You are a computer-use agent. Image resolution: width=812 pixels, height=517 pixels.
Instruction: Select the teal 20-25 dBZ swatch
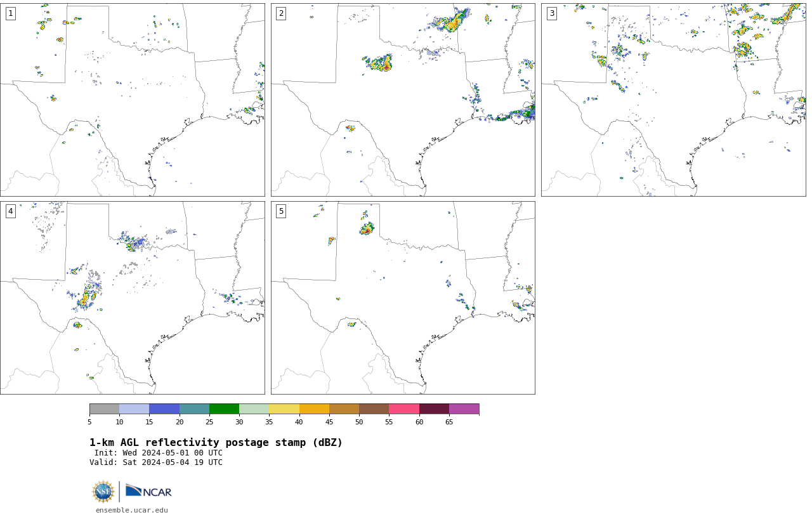194,409
